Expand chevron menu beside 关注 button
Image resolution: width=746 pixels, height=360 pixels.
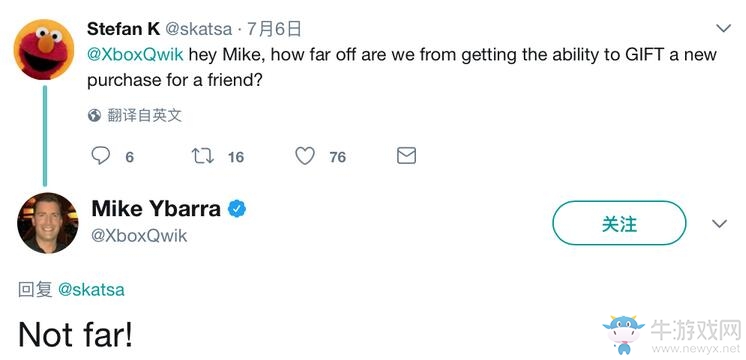[x=719, y=224]
